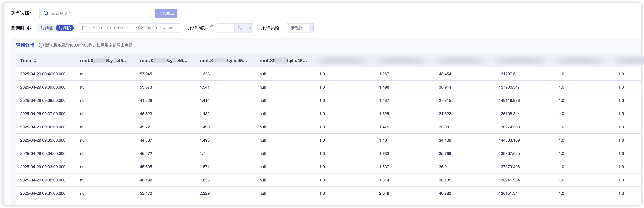644x208 pixels.
Task: Click the 采样周期 number input box
Action: [225, 28]
